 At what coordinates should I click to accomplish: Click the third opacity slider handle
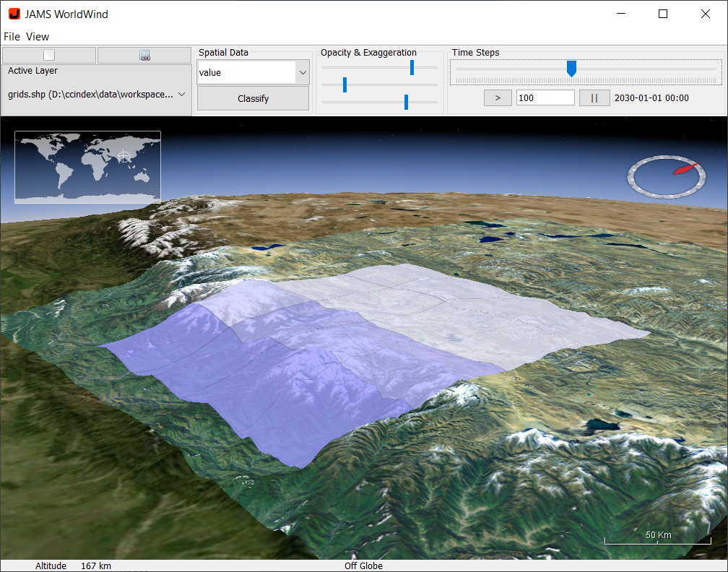[406, 102]
